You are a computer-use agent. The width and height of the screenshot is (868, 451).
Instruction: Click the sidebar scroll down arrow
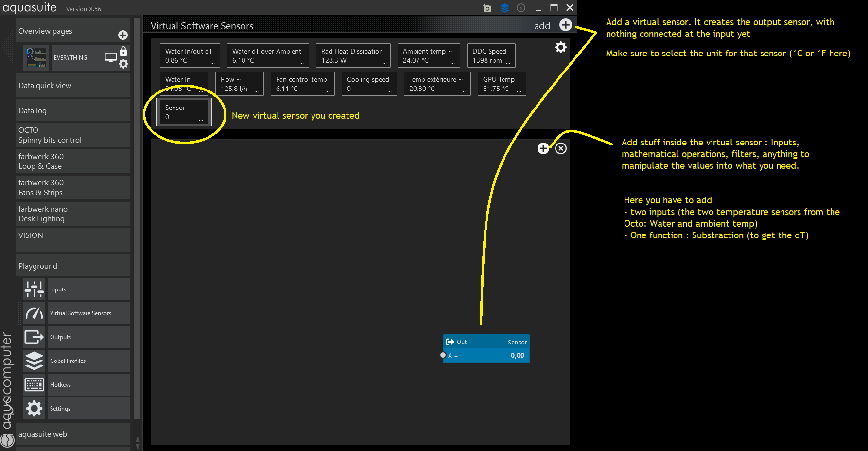coord(138,447)
